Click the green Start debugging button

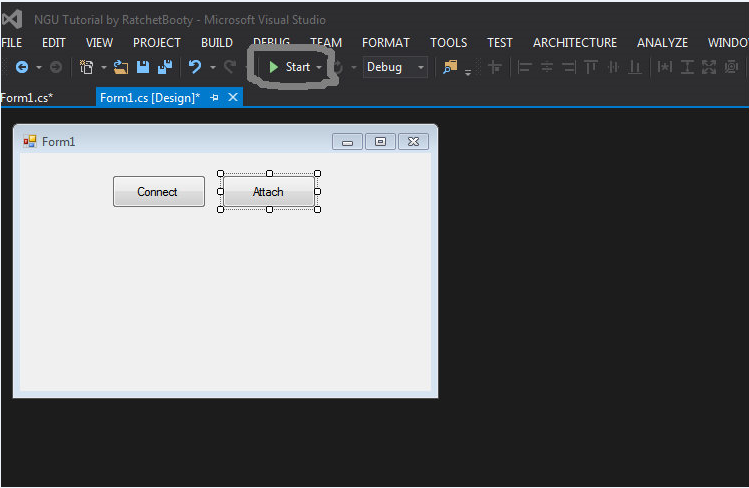(x=289, y=67)
